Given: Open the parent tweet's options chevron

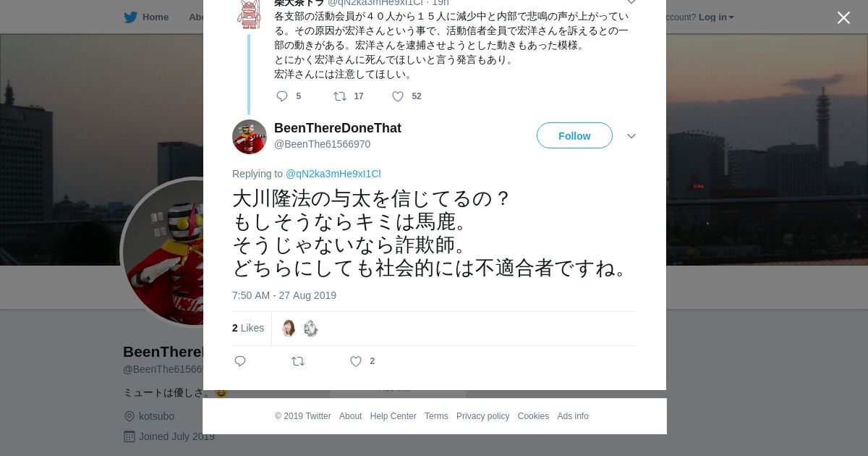Looking at the screenshot, I should tap(631, 2).
